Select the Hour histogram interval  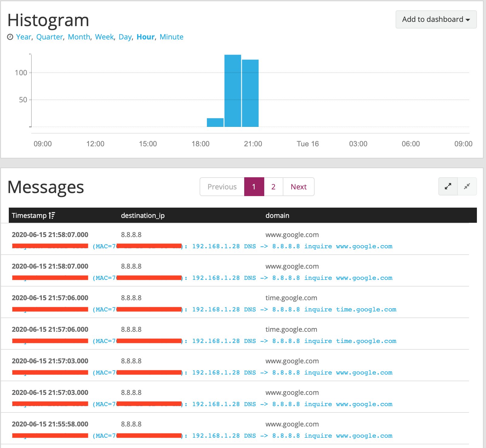coord(146,37)
